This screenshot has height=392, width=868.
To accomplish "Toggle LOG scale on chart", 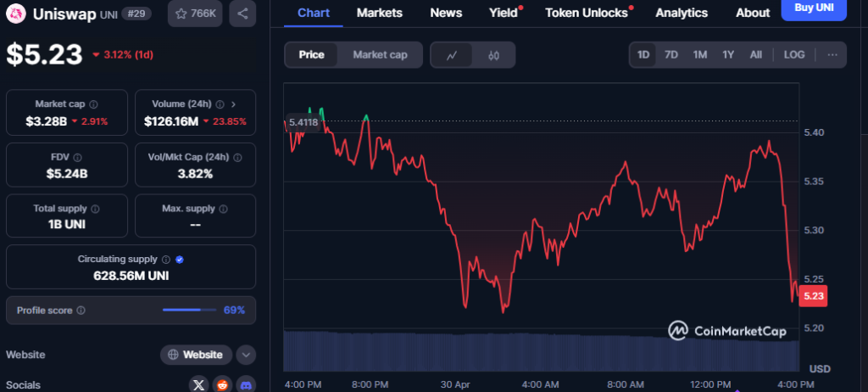I will coord(794,55).
